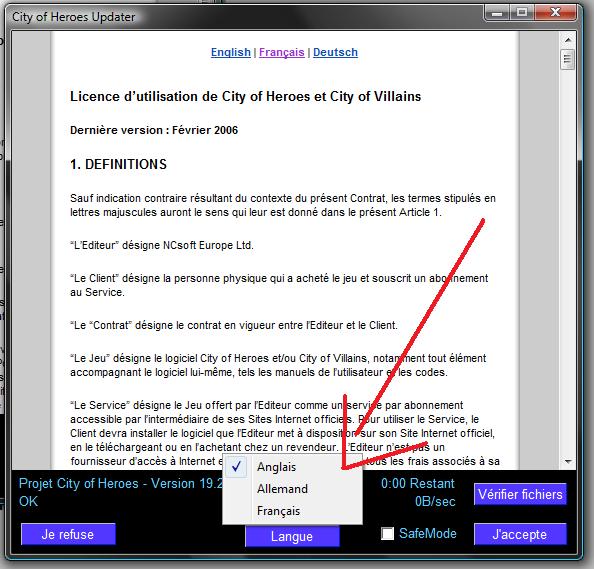Click the J'accepte button

point(520,534)
